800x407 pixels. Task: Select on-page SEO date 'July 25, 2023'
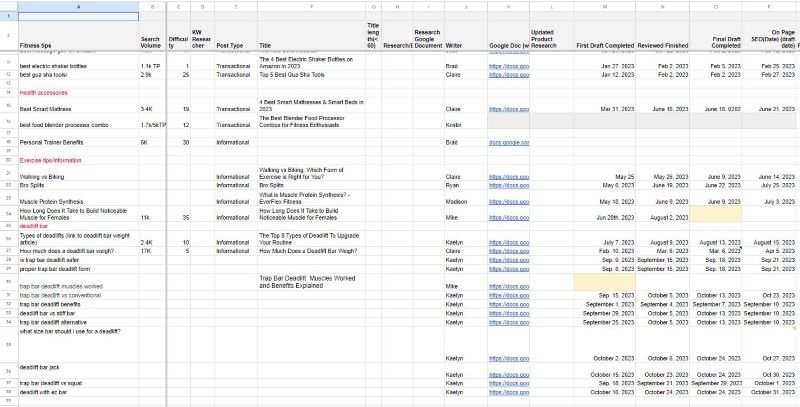coord(769,186)
